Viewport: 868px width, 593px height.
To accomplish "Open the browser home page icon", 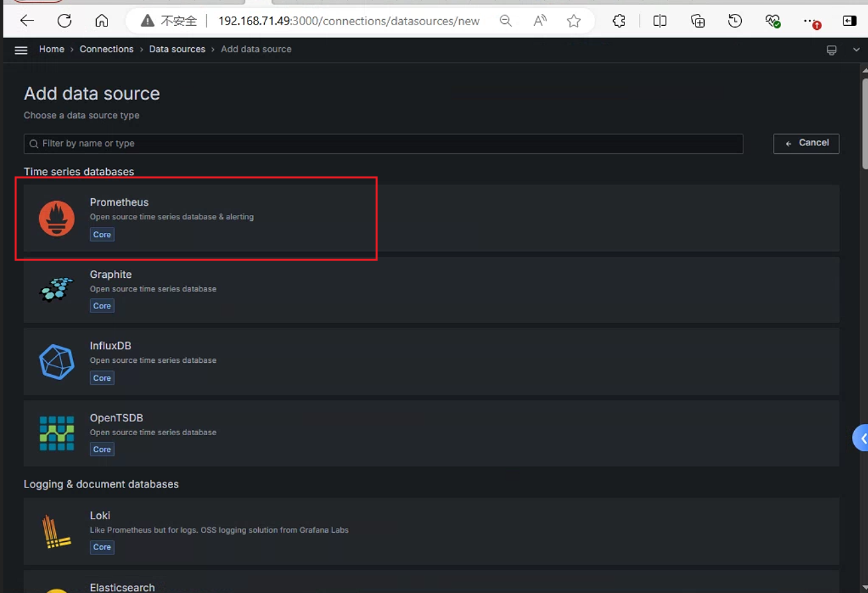I will pos(102,21).
